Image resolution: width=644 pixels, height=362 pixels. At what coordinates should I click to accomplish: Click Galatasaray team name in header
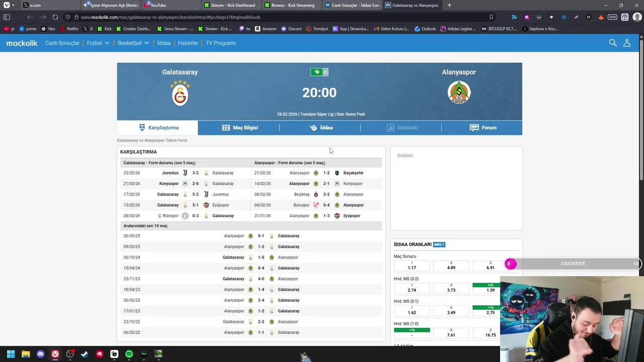pos(180,72)
